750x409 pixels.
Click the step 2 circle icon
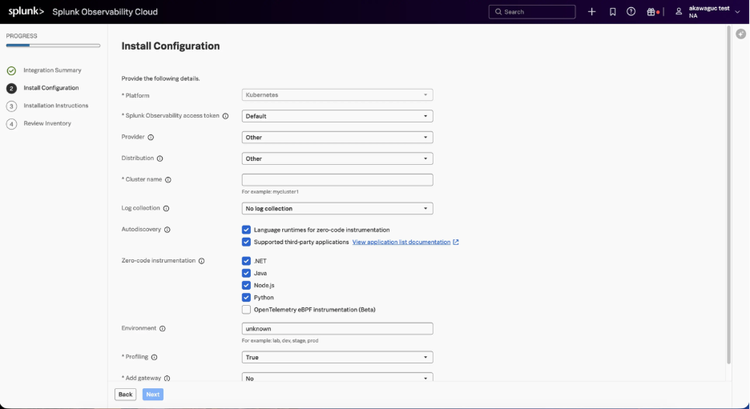click(11, 88)
